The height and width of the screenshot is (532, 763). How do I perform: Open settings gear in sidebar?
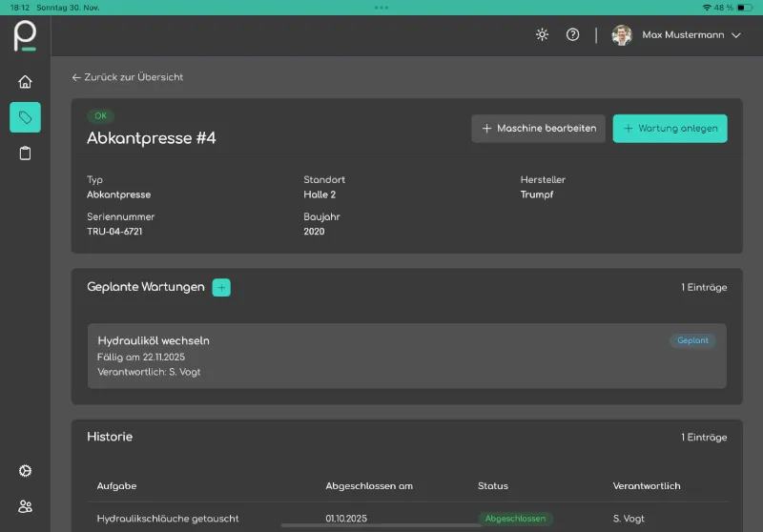pos(25,470)
